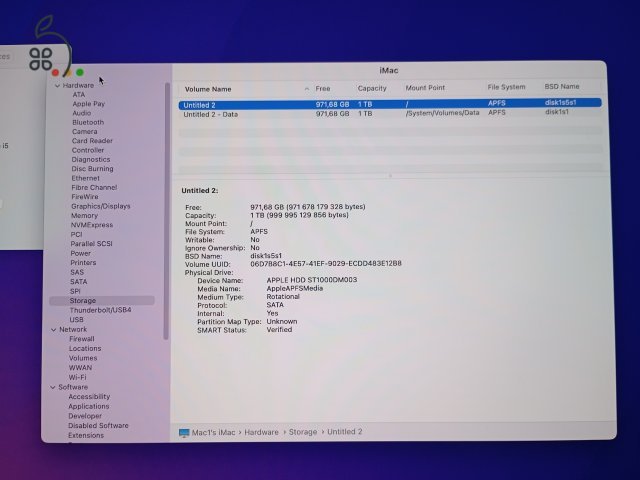Collapse the Software section chevron

53,387
